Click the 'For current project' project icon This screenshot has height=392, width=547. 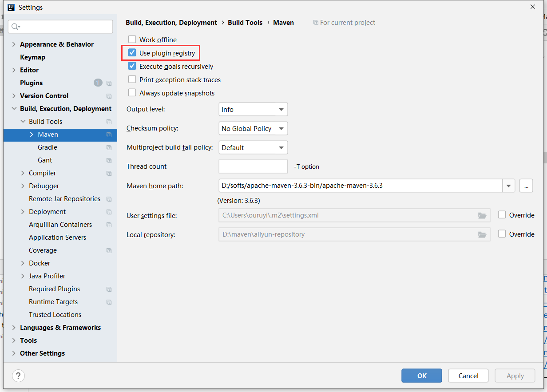coord(315,22)
